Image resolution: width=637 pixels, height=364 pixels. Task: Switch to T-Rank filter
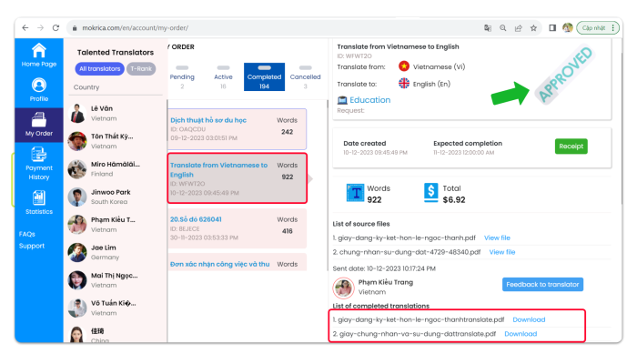140,68
